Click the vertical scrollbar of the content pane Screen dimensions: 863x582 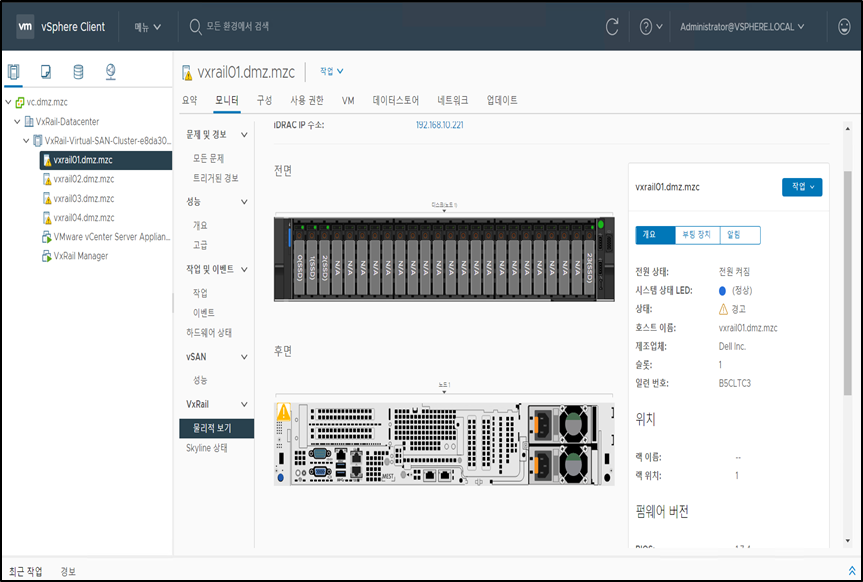pos(848,282)
